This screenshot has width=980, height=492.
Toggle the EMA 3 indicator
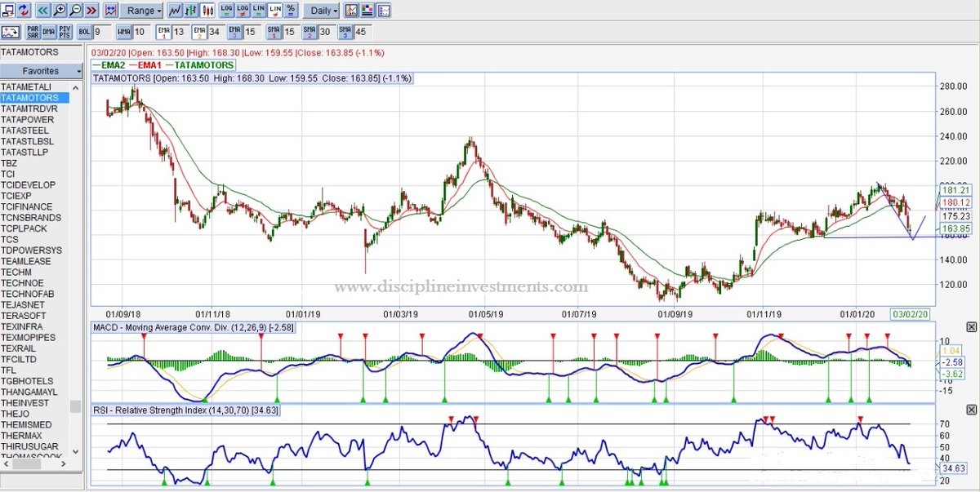point(234,32)
